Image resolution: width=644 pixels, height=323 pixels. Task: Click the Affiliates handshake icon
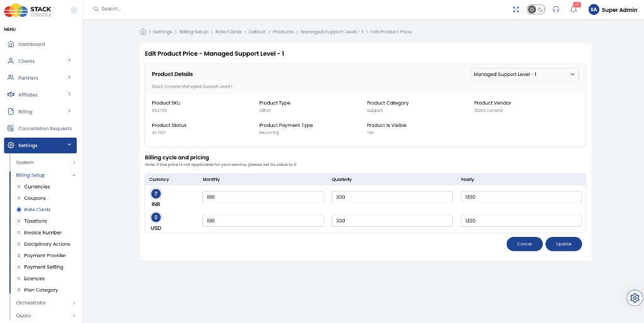11,94
